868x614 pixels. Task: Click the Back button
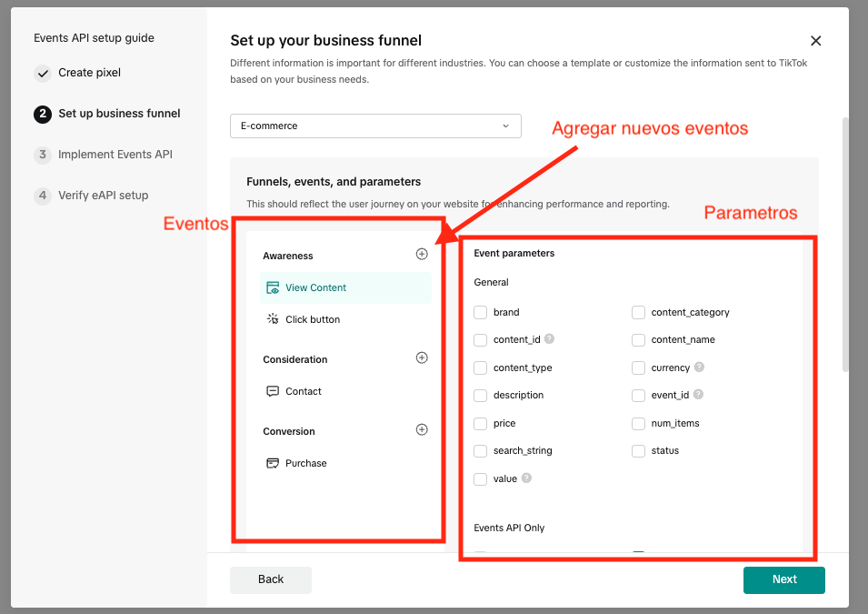pyautogui.click(x=271, y=579)
